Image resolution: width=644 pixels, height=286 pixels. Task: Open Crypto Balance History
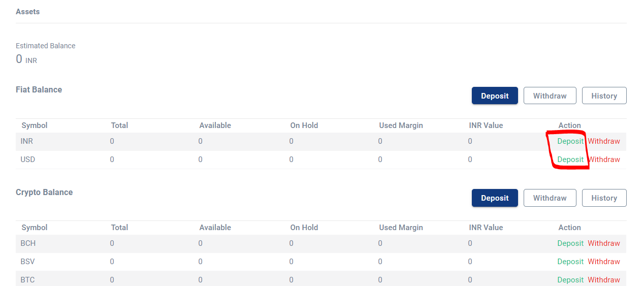[604, 198]
